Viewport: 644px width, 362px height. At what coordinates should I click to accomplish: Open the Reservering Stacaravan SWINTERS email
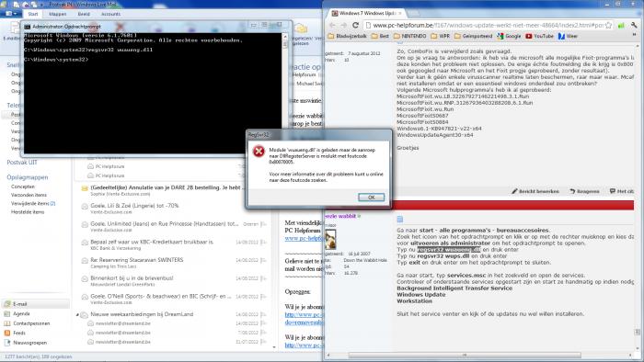pos(172,263)
